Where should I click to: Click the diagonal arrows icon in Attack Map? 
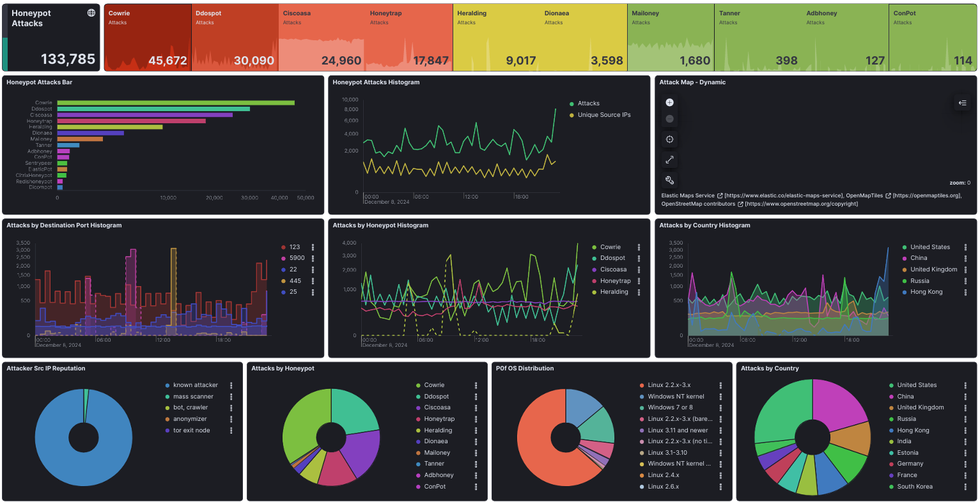(x=669, y=160)
